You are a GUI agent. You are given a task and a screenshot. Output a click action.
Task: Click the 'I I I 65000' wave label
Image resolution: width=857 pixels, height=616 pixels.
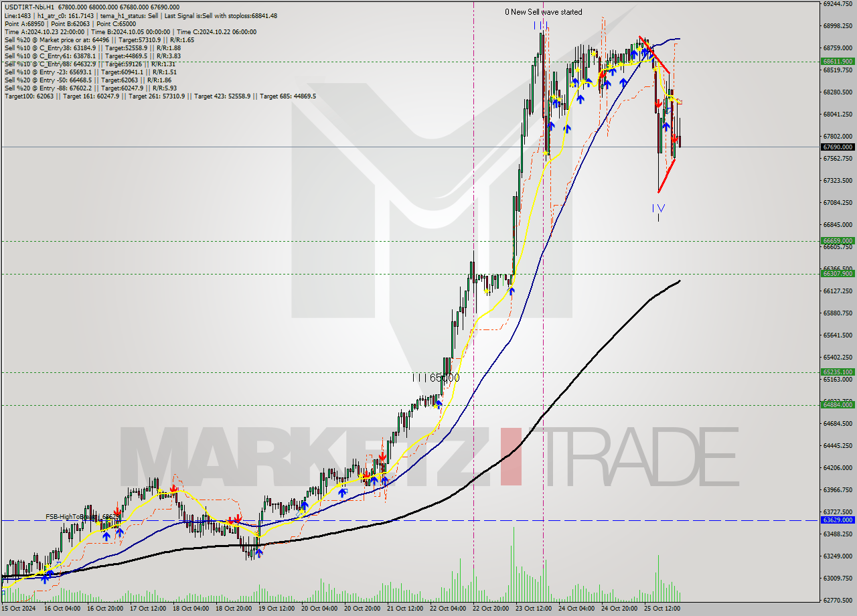[436, 378]
